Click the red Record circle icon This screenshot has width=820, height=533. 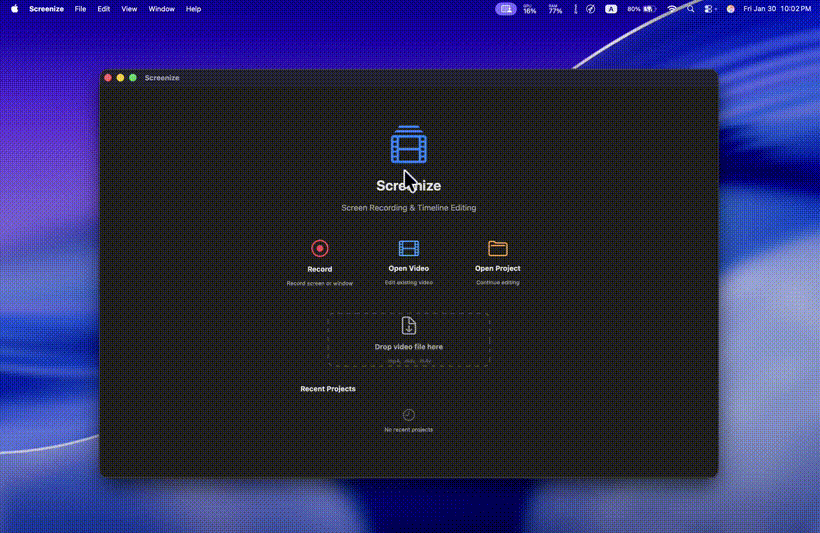[319, 249]
